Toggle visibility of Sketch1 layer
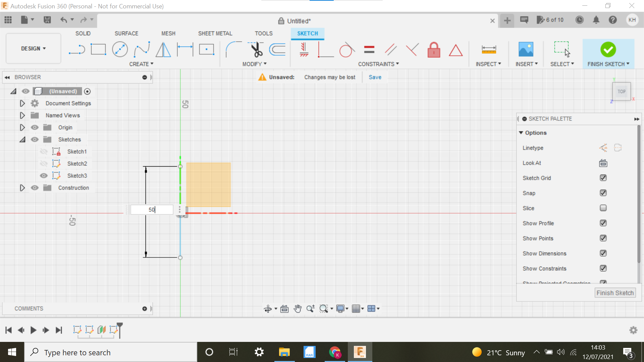644x362 pixels. coord(44,151)
